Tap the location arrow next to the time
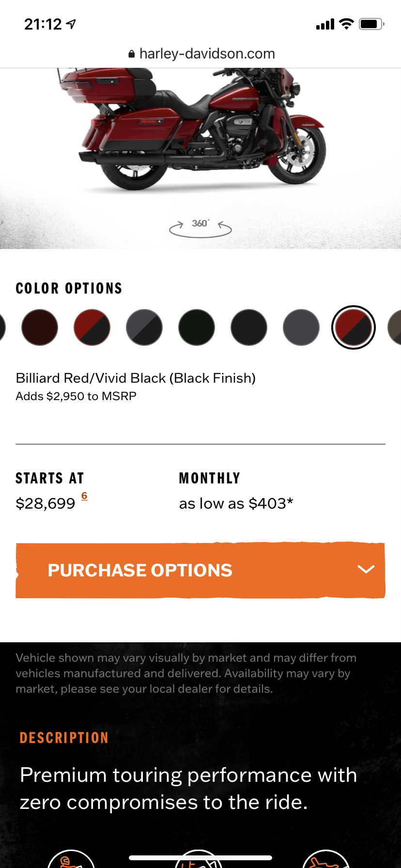Viewport: 401px width, 868px height. point(71,24)
